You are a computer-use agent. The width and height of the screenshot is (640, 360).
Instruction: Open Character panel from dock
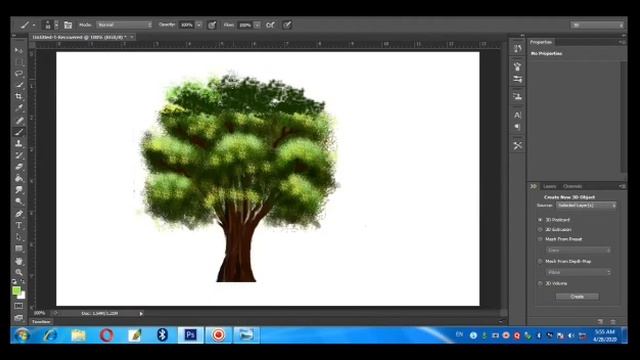point(518,115)
